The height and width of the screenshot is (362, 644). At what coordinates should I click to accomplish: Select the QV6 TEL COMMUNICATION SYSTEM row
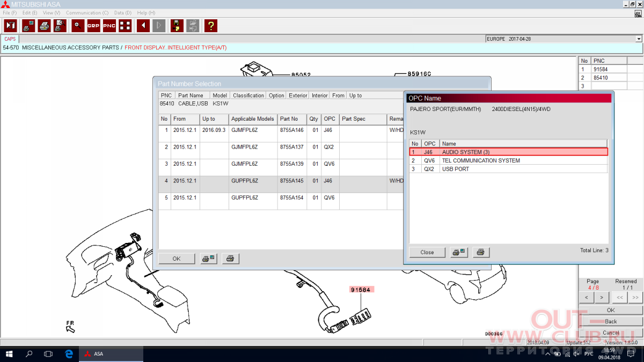tap(508, 160)
